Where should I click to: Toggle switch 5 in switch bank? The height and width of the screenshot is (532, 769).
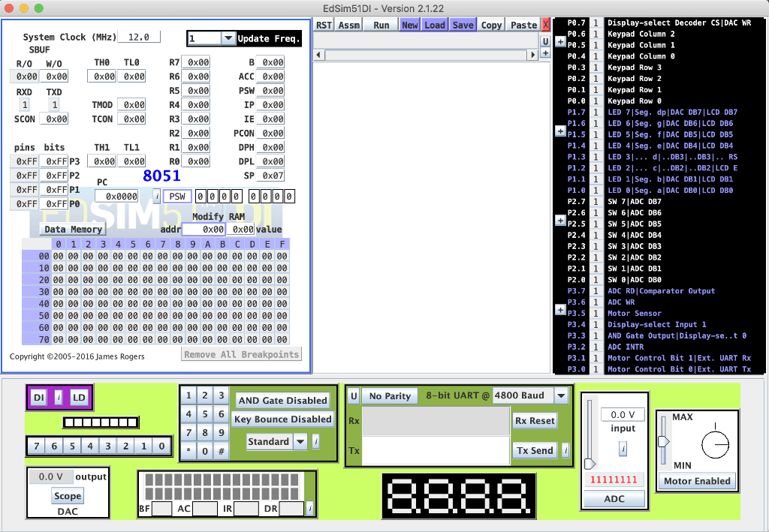click(72, 446)
